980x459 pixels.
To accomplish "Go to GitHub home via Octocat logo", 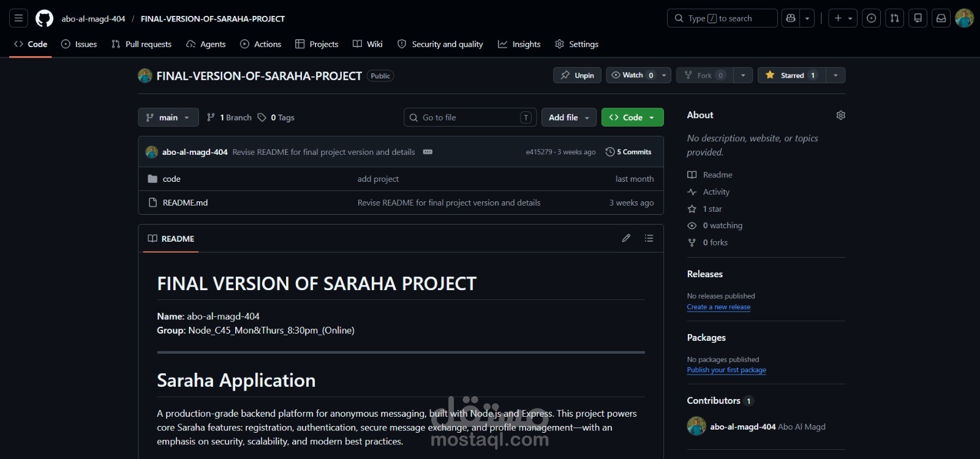I will (x=44, y=18).
